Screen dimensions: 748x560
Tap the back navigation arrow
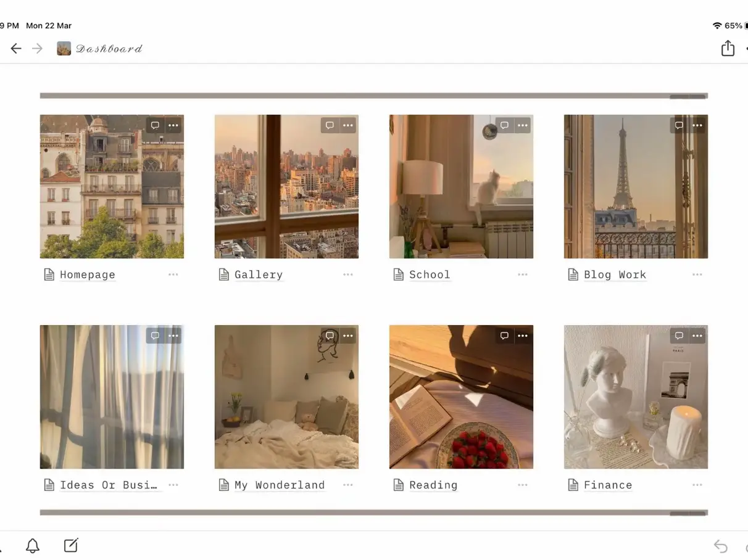point(16,49)
